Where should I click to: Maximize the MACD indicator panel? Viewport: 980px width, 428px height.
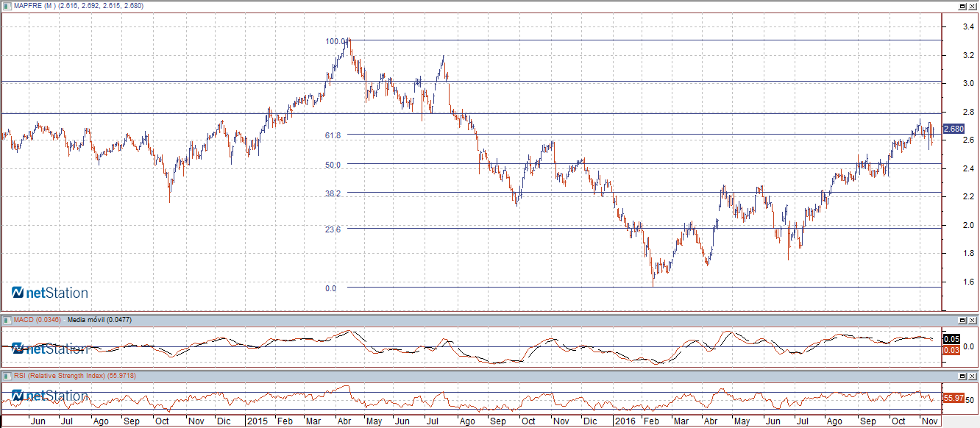pos(962,321)
